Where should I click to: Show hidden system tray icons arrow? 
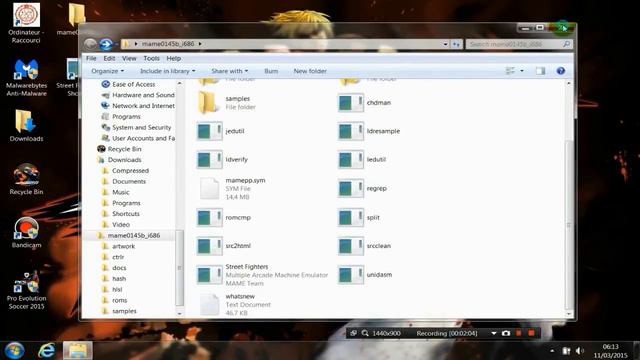(x=552, y=351)
